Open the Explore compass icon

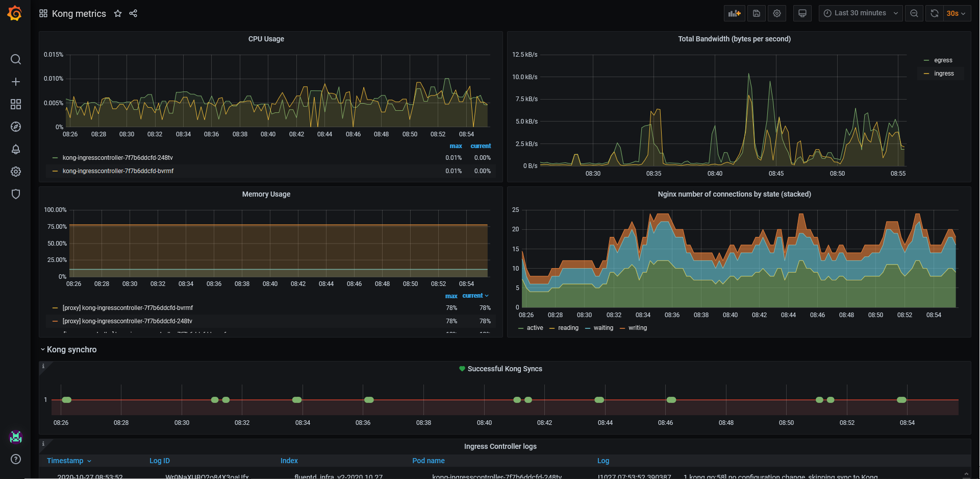click(x=16, y=127)
